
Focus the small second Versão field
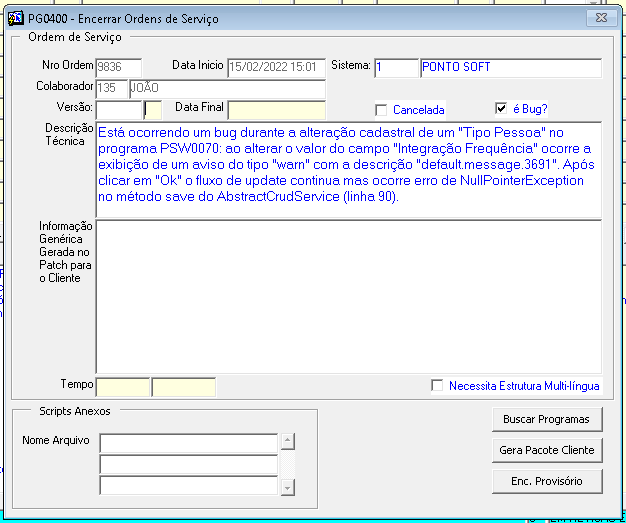(x=153, y=110)
